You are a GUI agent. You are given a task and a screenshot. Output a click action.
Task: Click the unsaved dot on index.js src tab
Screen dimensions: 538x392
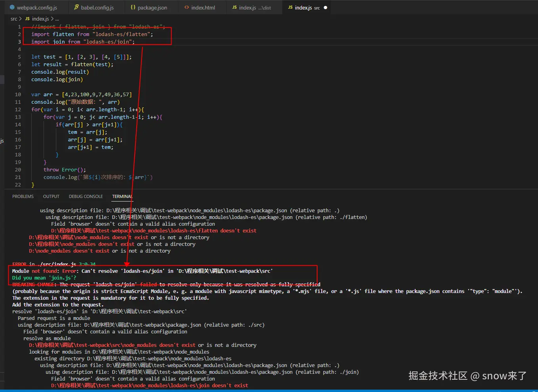click(326, 8)
